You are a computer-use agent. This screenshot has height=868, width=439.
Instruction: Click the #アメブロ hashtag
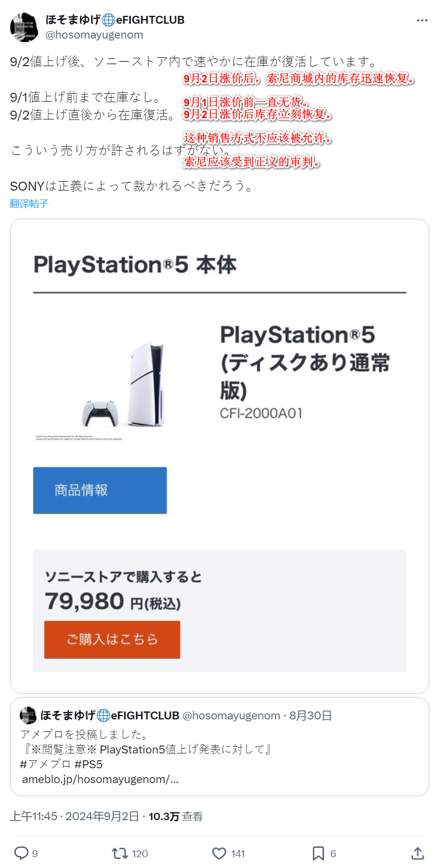pyautogui.click(x=45, y=764)
